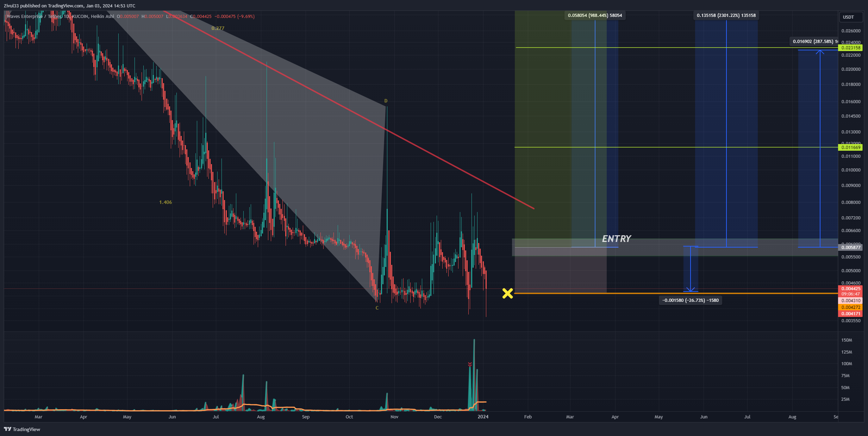Viewport: 868px width, 436px height.
Task: Click the Sep time axis label
Action: (306, 417)
